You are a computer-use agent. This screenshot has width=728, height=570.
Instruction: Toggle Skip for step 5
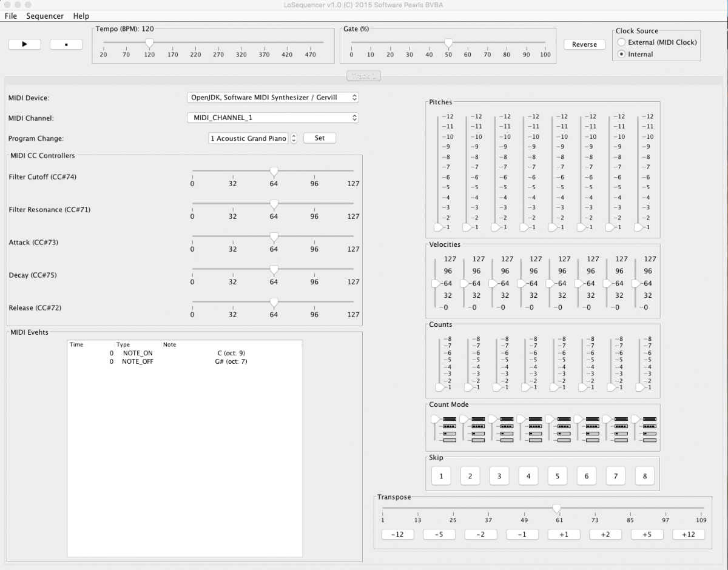click(558, 476)
